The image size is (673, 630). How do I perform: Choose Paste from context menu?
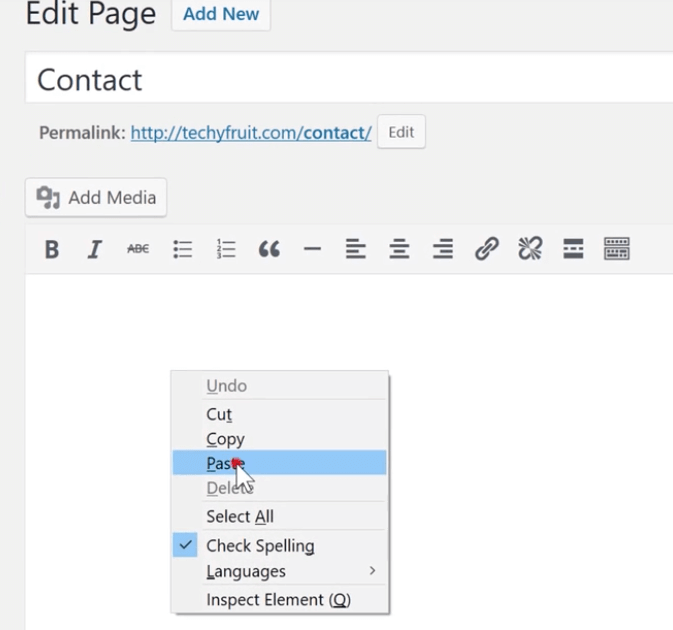coord(279,463)
